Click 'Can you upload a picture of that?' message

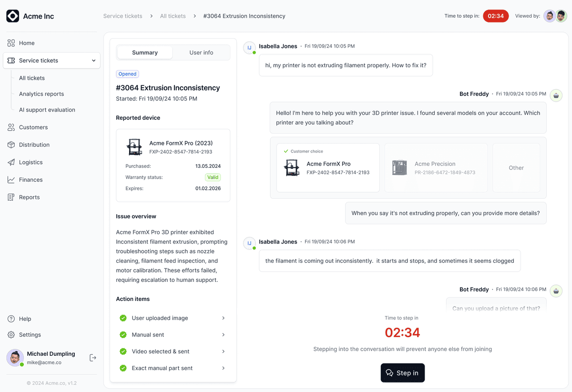(496, 305)
